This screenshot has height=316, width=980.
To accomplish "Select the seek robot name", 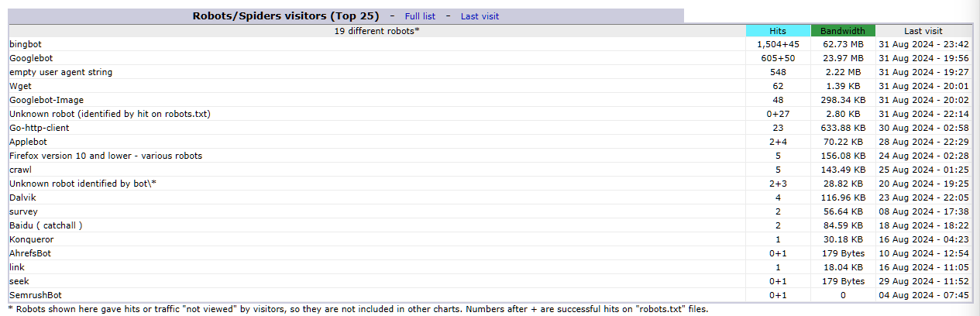I will coord(19,281).
